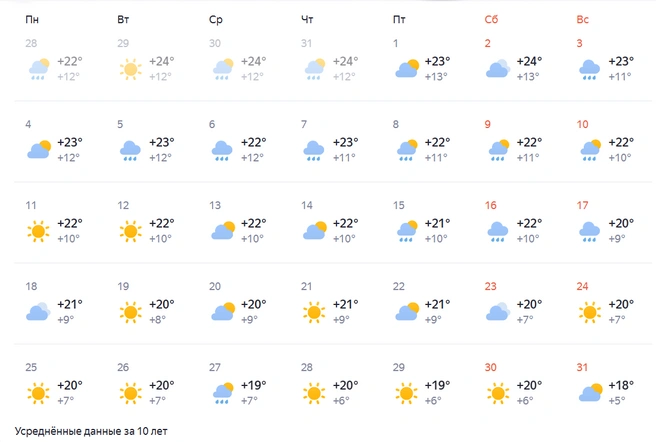Open the forecast for day 21
Viewport: 656px width, 442px height.
[x=332, y=303]
